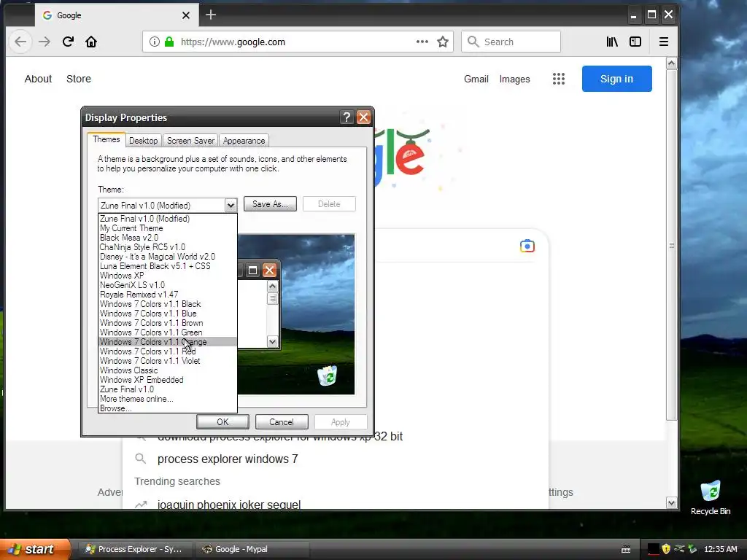The width and height of the screenshot is (747, 560).
Task: Switch to the Appearance tab
Action: tap(244, 141)
